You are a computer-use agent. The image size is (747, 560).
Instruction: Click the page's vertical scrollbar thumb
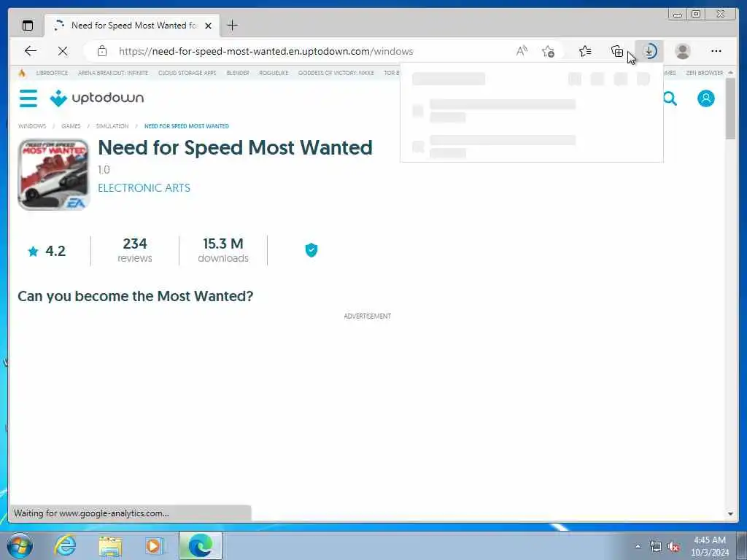(x=730, y=108)
